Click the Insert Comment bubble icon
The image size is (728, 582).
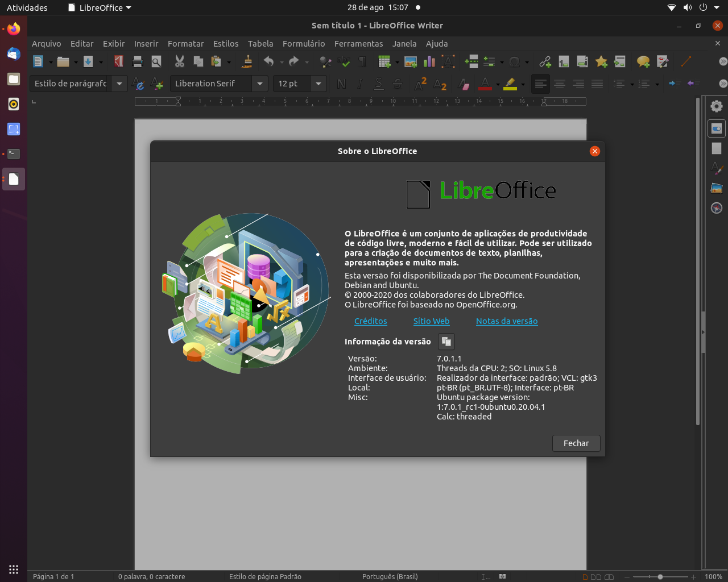pos(643,61)
